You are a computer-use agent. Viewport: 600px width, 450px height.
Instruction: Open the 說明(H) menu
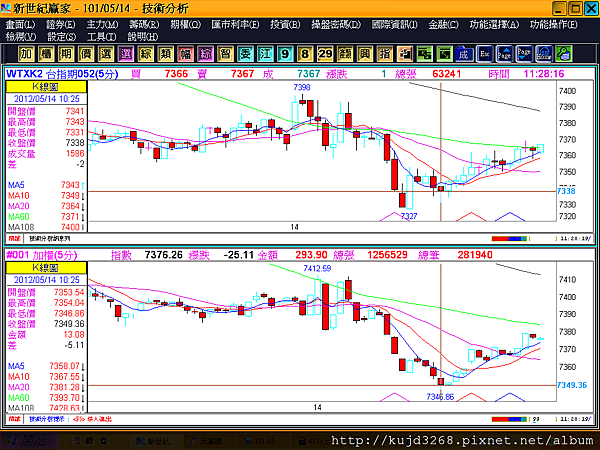[x=142, y=37]
